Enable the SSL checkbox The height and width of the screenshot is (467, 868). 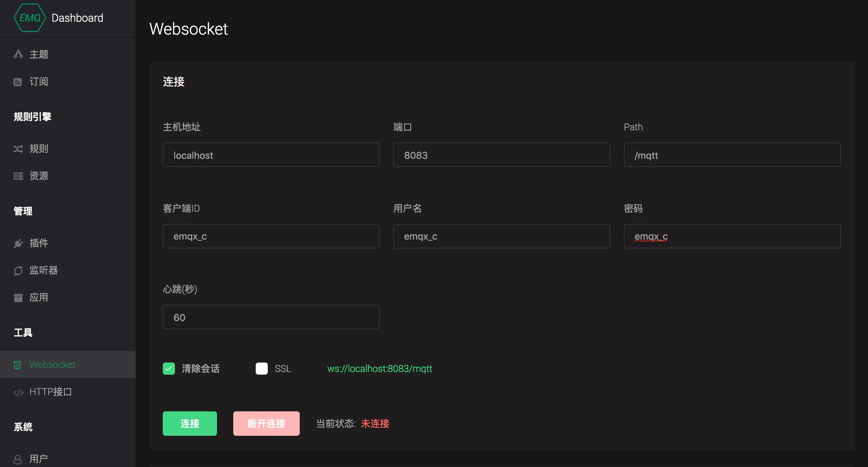pos(261,369)
